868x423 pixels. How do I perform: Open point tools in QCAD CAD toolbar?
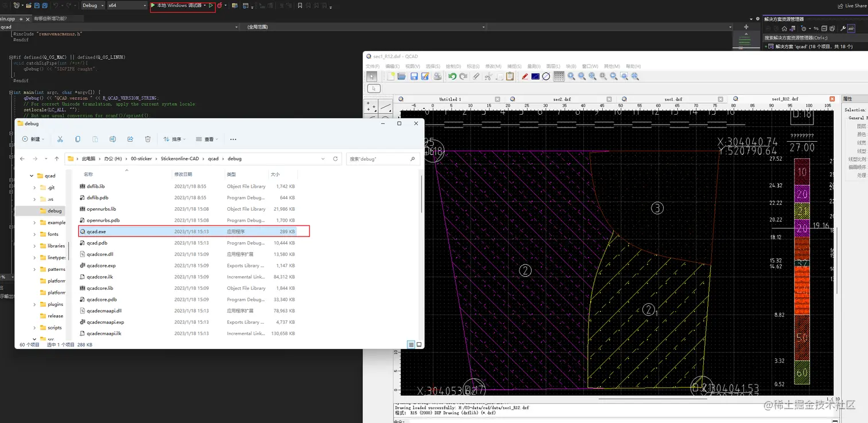pyautogui.click(x=371, y=107)
